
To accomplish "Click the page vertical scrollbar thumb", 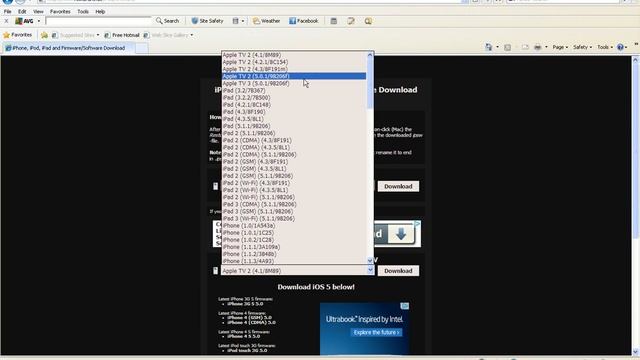I will click(635, 150).
